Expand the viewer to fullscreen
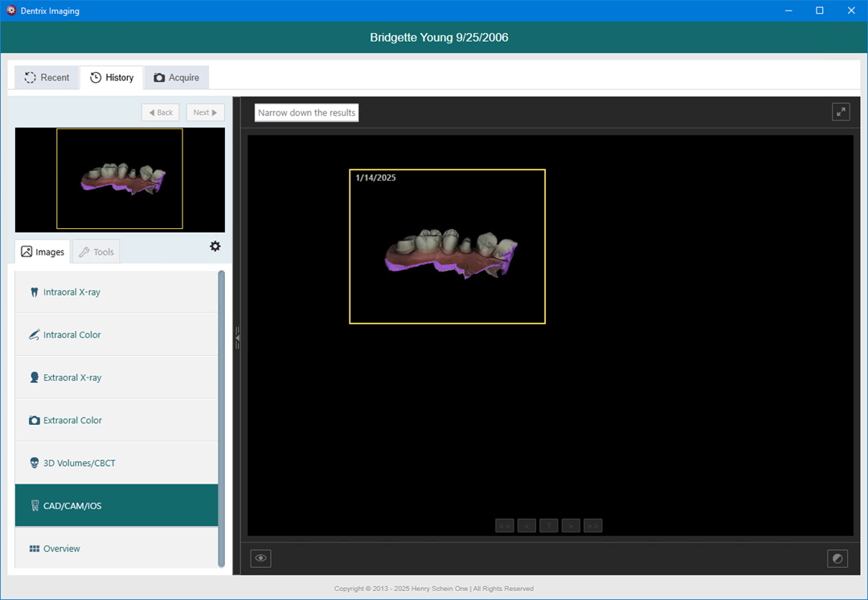 point(841,112)
